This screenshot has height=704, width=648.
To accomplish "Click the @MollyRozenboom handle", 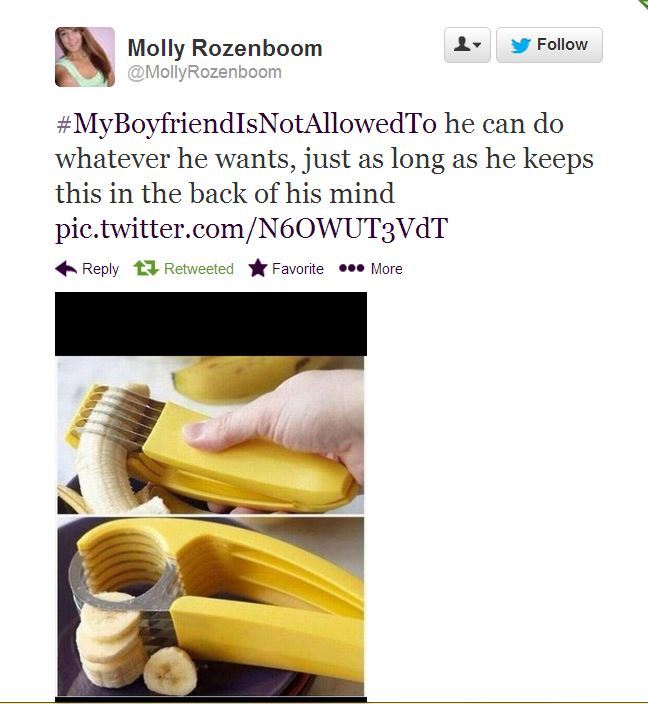I will pos(204,72).
